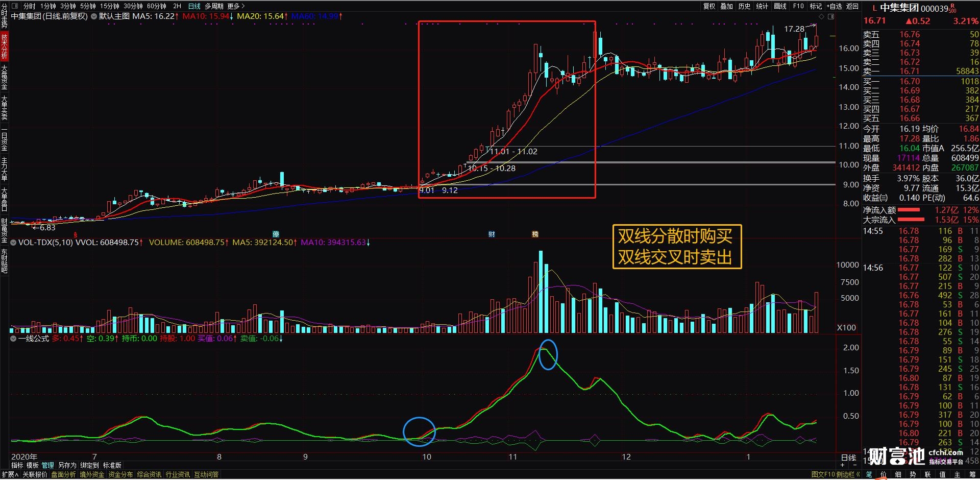Toggle the side panel icon at chart's top right

point(831,16)
